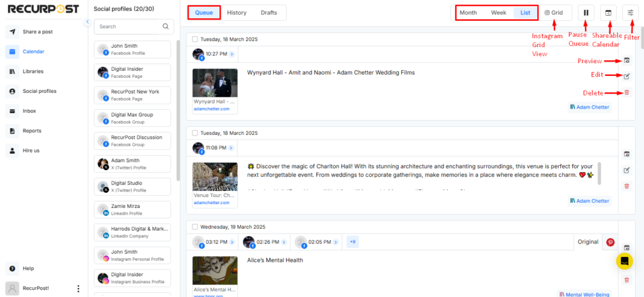Preview the Charlton Hall post
The width and height of the screenshot is (644, 297).
coord(627,154)
